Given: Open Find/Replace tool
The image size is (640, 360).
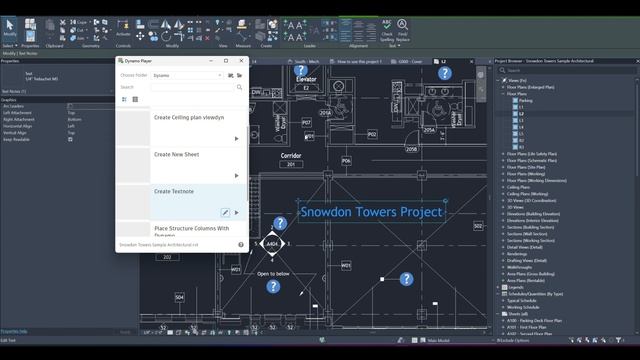Looking at the screenshot, I should coord(402,30).
